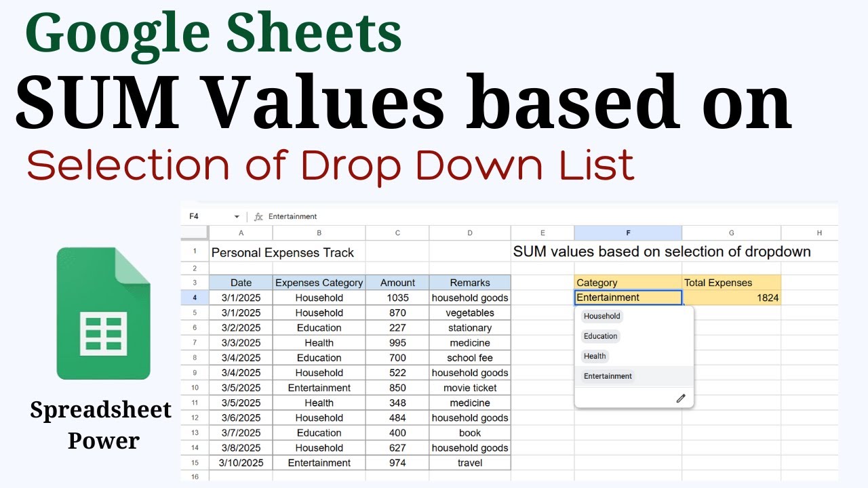868x488 pixels.
Task: Click date cell 3/7/2025
Action: (x=241, y=432)
